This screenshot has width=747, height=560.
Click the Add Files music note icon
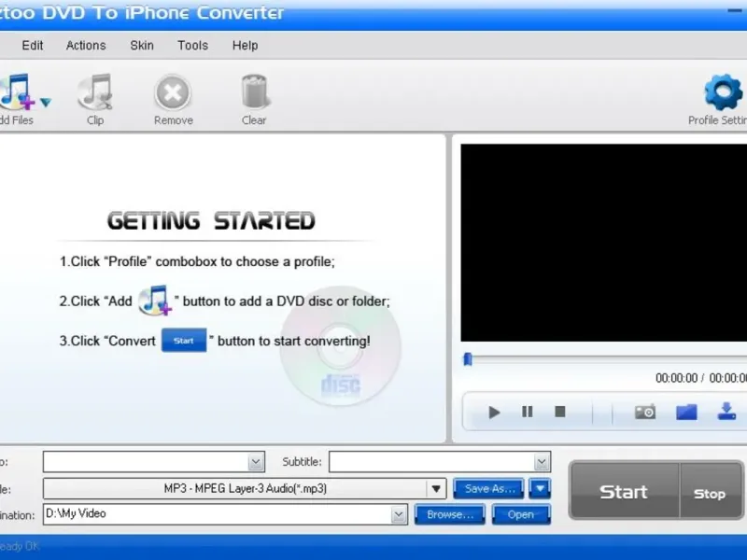click(17, 91)
